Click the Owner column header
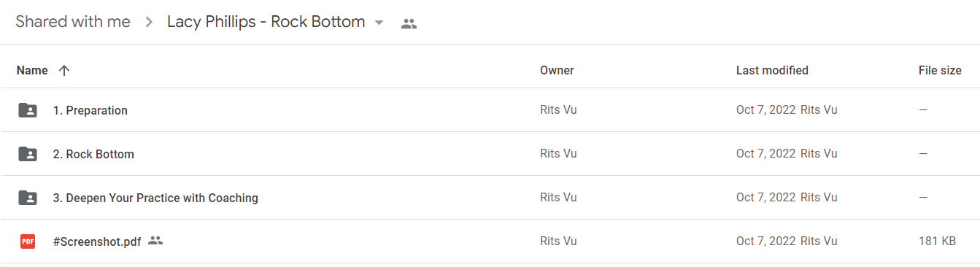 557,71
